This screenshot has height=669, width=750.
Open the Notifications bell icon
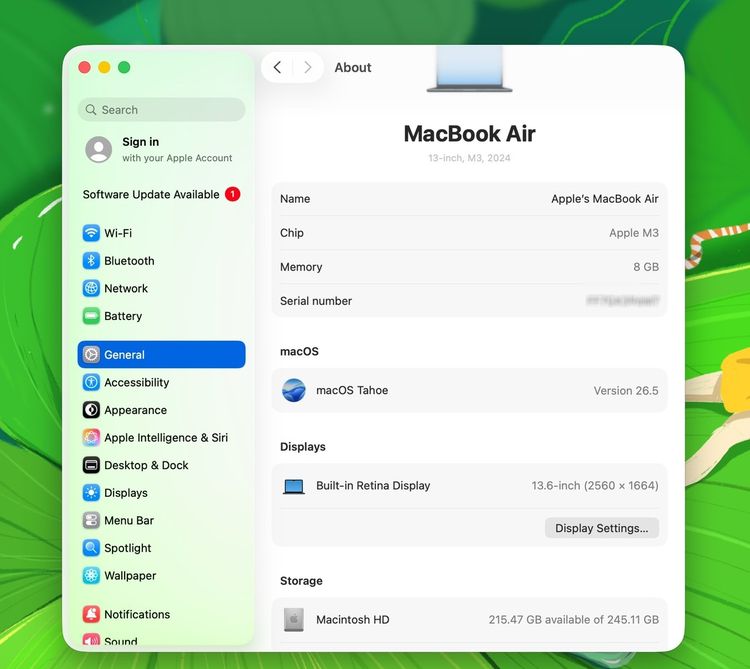(x=91, y=614)
